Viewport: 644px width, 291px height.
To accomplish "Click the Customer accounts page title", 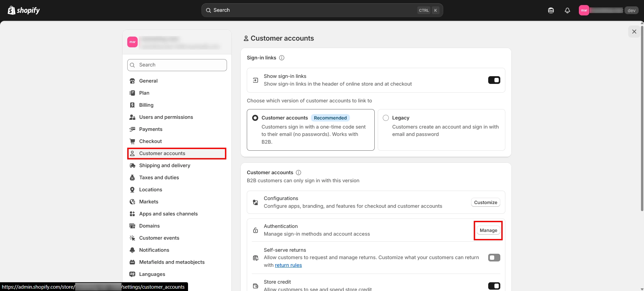I will [x=282, y=38].
